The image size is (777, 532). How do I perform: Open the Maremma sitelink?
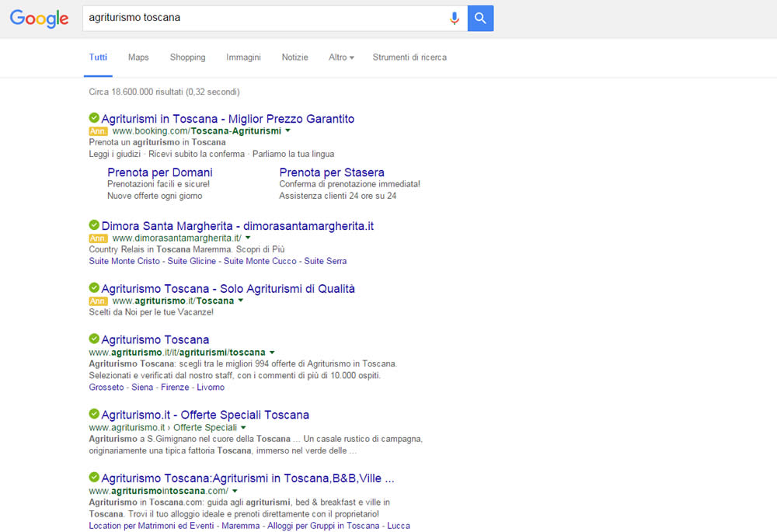pos(241,526)
